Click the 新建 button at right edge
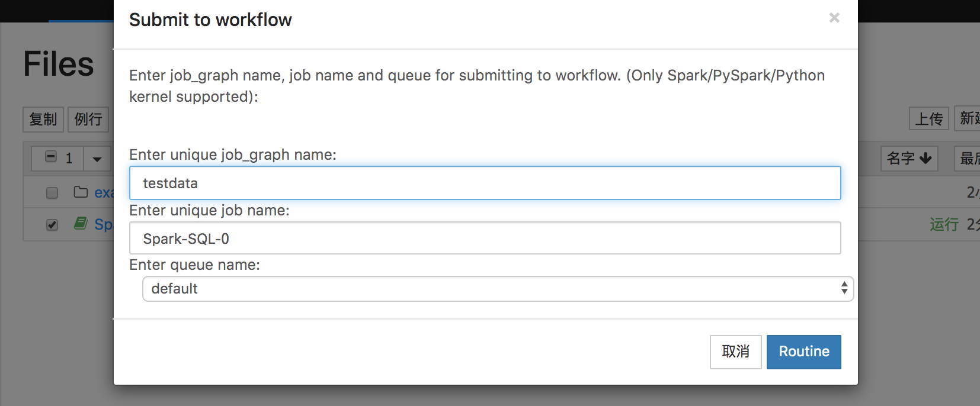The width and height of the screenshot is (980, 406). click(x=967, y=119)
